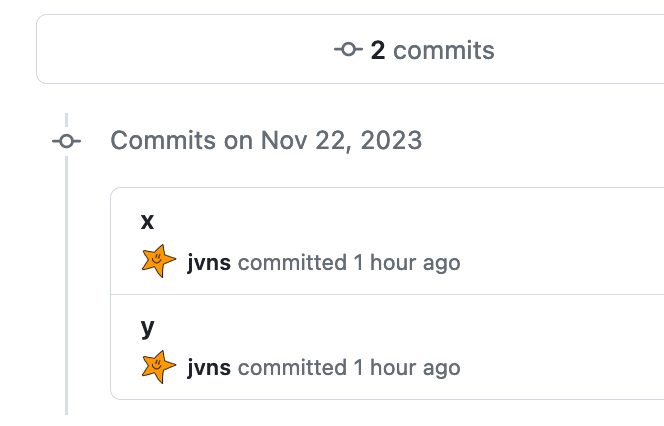Click the word "committed" in commit x row
The image size is (664, 426).
click(292, 263)
